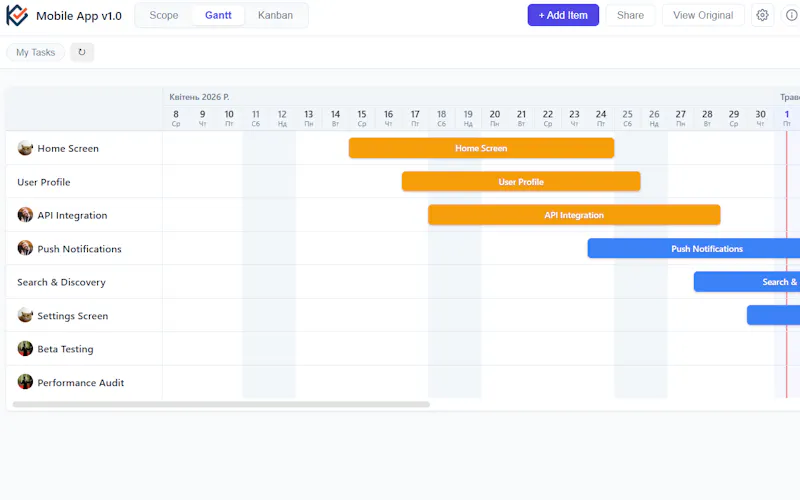
Task: Click Home Screen assignee avatar
Action: click(25, 148)
